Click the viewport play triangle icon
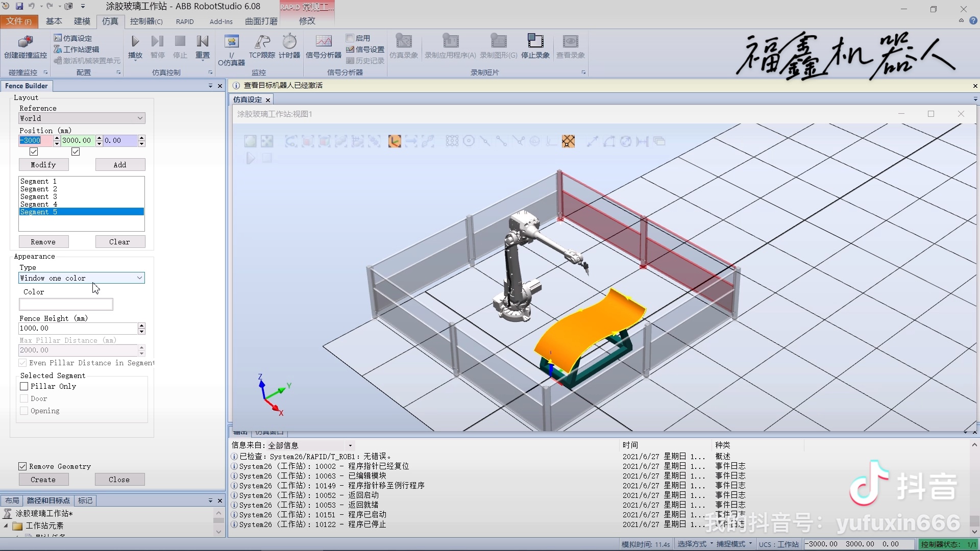Image resolution: width=980 pixels, height=551 pixels. point(251,158)
